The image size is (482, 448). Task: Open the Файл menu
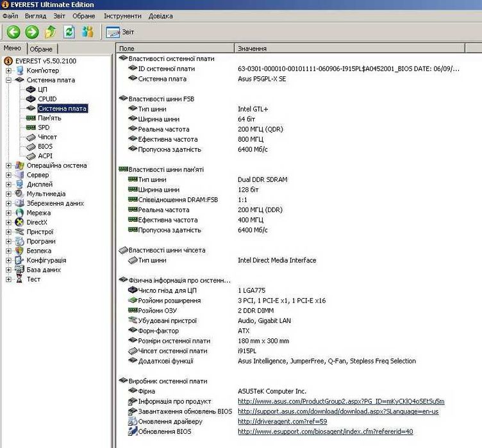10,15
